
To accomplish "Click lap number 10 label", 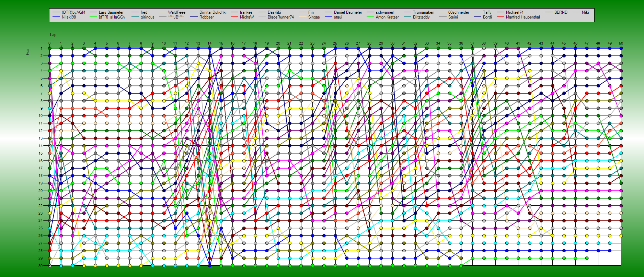I will [164, 44].
